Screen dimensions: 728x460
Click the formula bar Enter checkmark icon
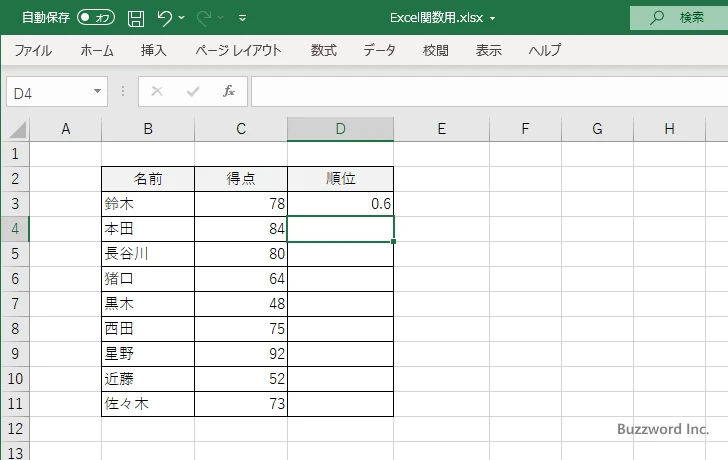tap(193, 91)
